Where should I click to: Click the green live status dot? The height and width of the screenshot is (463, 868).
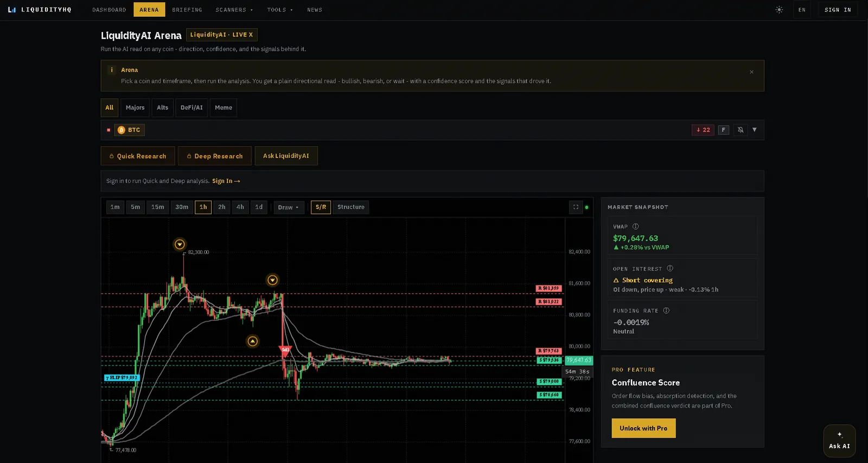(586, 207)
